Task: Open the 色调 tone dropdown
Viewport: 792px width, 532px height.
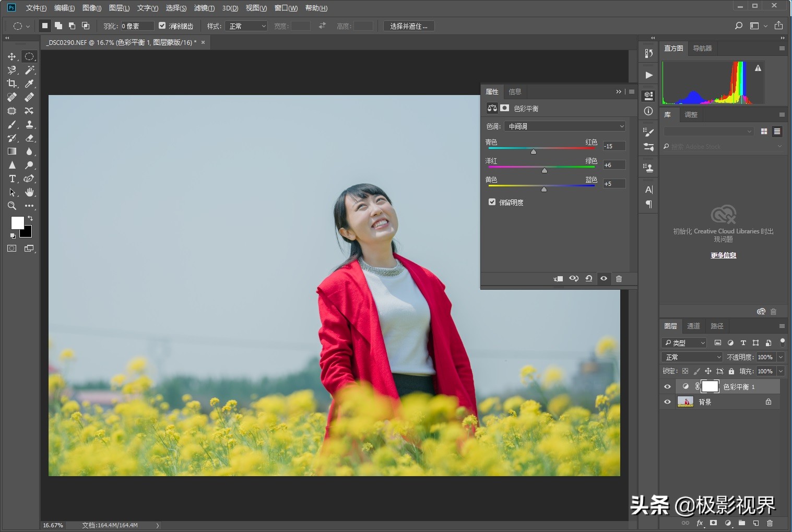Action: [565, 126]
